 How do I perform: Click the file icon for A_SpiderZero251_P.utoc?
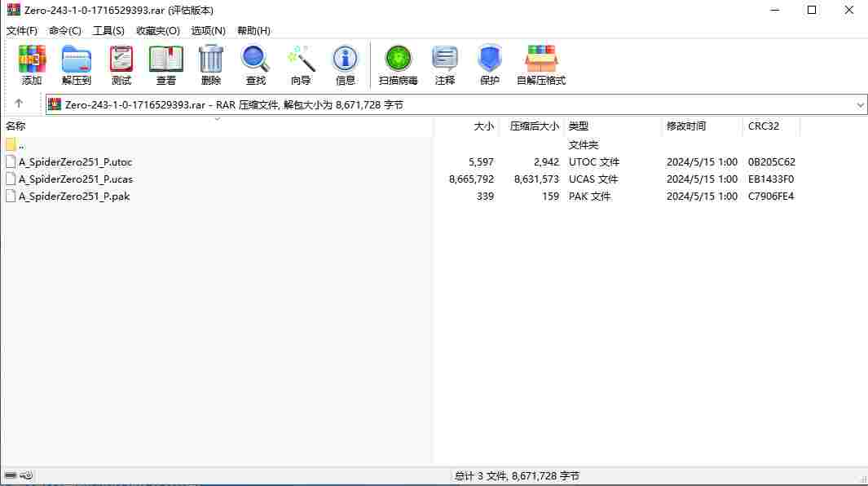[x=11, y=161]
